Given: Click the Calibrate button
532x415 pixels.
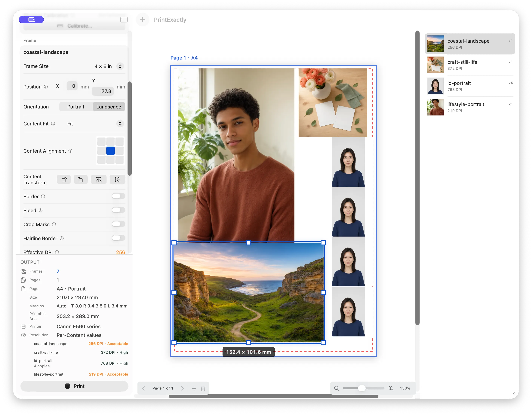Looking at the screenshot, I should (74, 26).
